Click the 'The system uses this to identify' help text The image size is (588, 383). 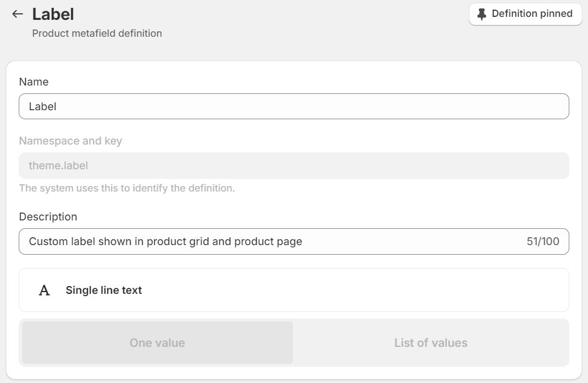127,188
